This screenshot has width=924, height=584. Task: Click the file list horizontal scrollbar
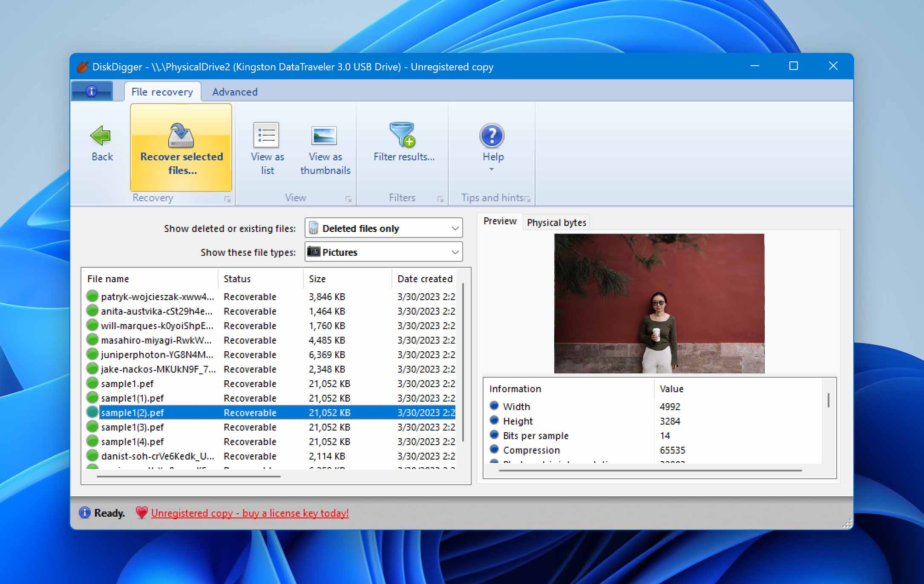click(188, 476)
